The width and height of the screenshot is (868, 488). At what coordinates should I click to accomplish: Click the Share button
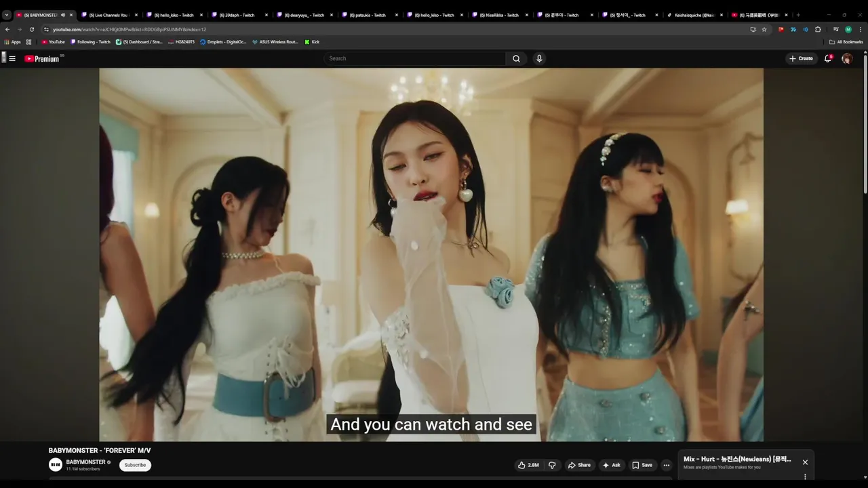click(x=579, y=465)
